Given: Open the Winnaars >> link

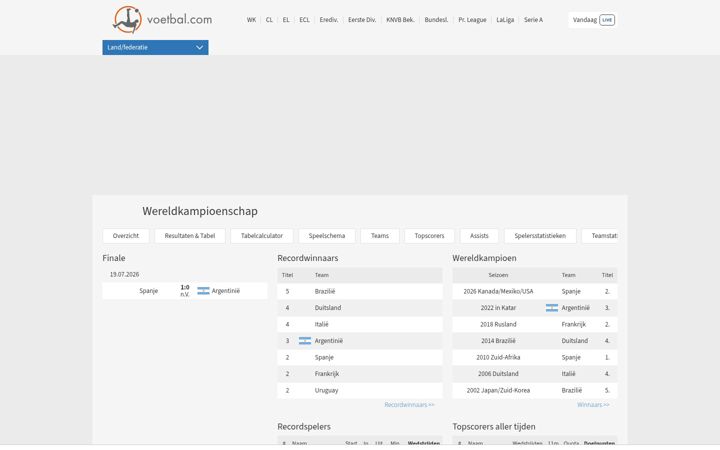Looking at the screenshot, I should click(593, 405).
